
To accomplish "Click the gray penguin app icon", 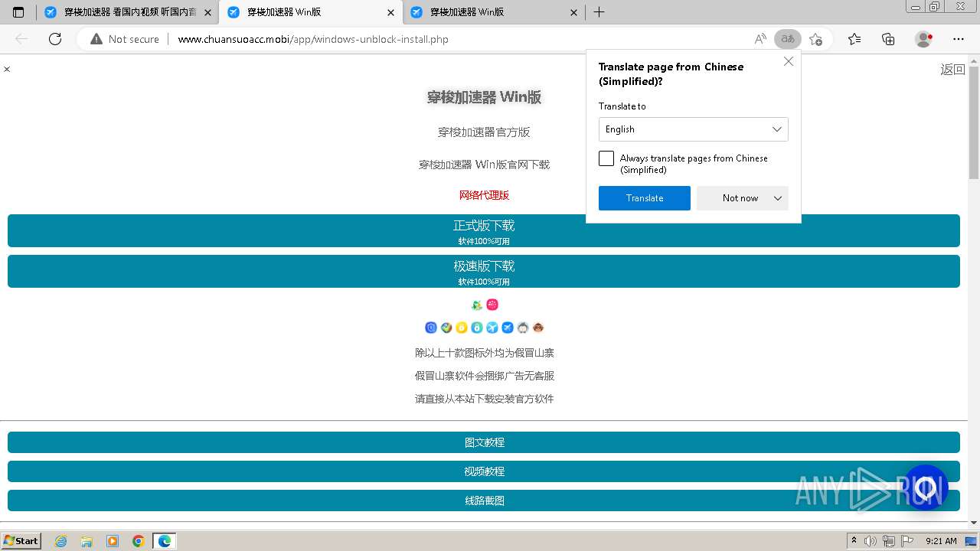I will (523, 328).
